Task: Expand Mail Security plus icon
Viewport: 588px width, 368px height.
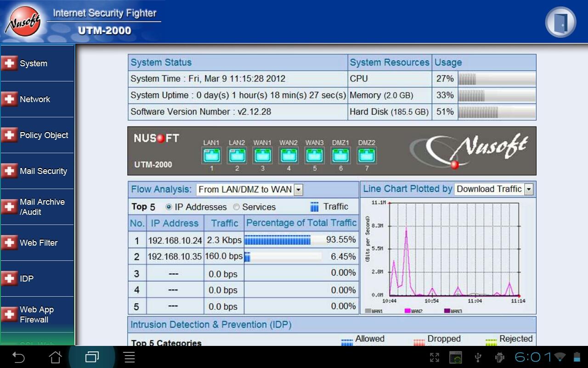Action: tap(9, 171)
